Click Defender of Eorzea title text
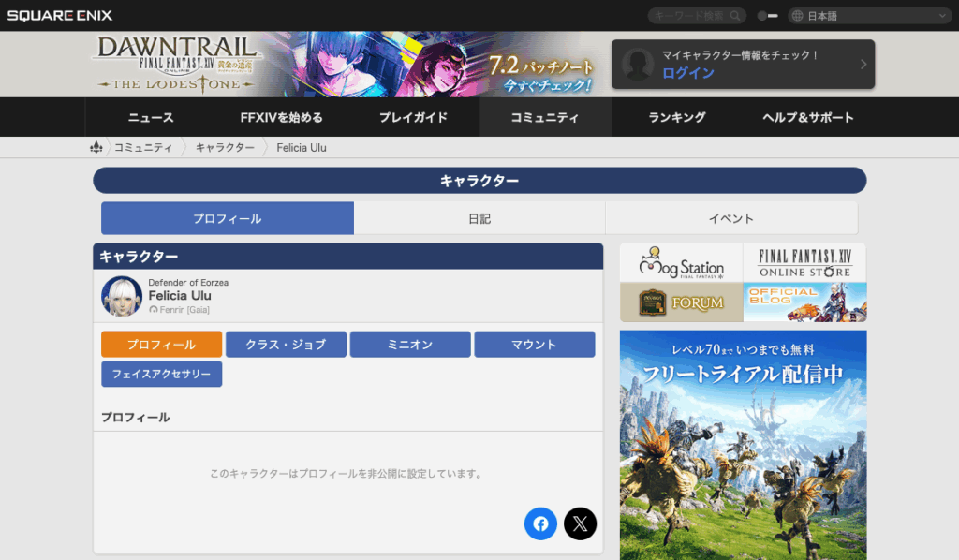 188,283
